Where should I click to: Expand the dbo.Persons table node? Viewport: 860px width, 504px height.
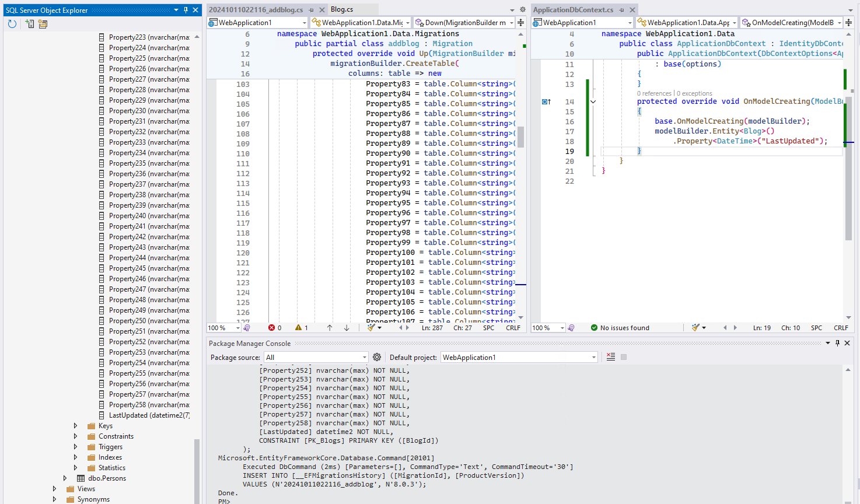click(x=65, y=478)
